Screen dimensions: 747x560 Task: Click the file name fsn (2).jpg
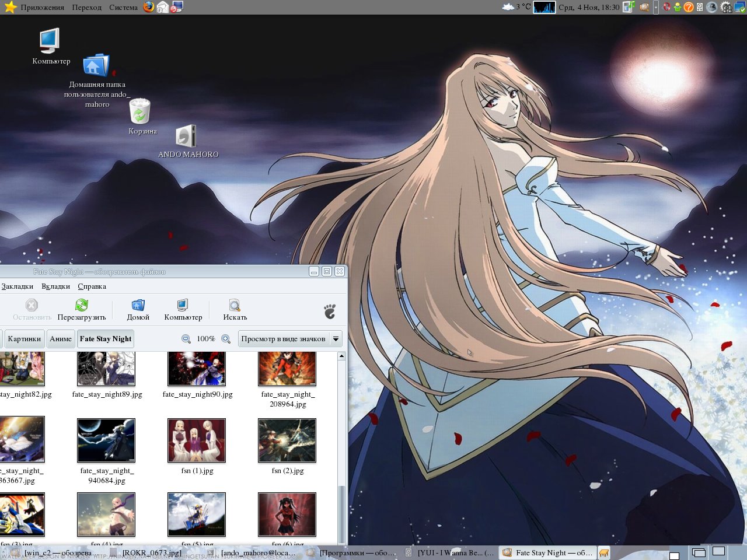288,471
